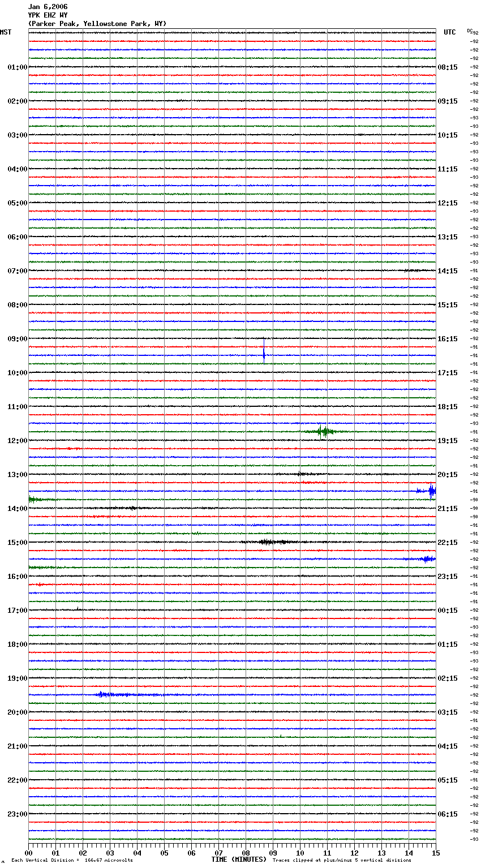Click the 22:15 UTC time label

(x=448, y=543)
